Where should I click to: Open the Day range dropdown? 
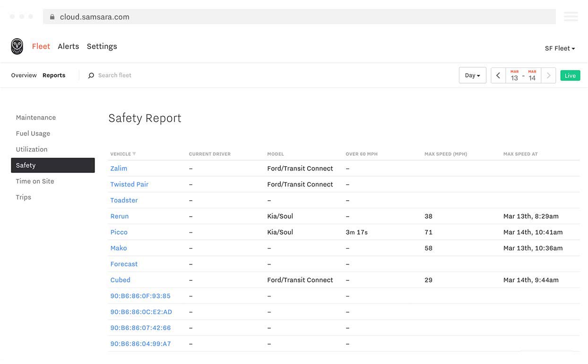click(472, 76)
